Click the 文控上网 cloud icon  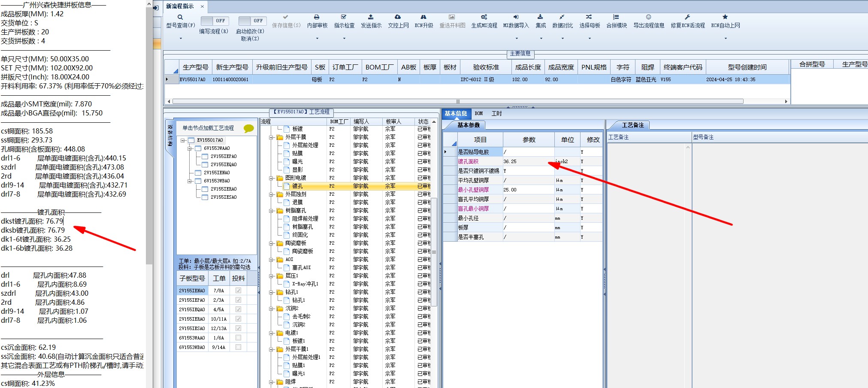pos(398,17)
